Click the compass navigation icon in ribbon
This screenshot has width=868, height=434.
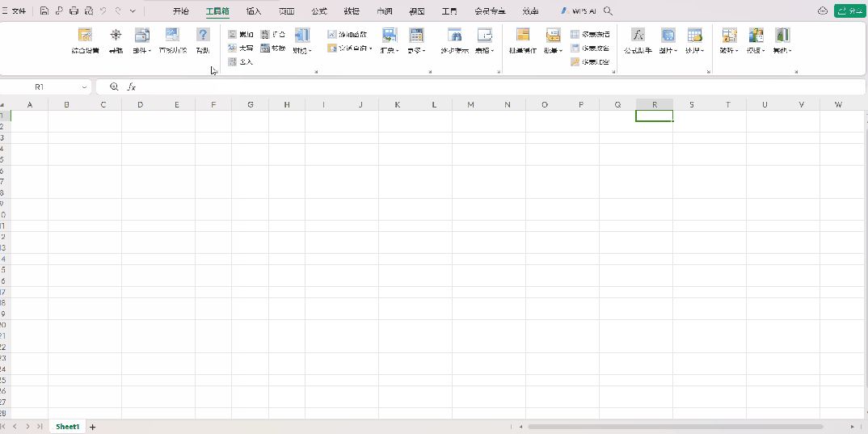tap(116, 36)
